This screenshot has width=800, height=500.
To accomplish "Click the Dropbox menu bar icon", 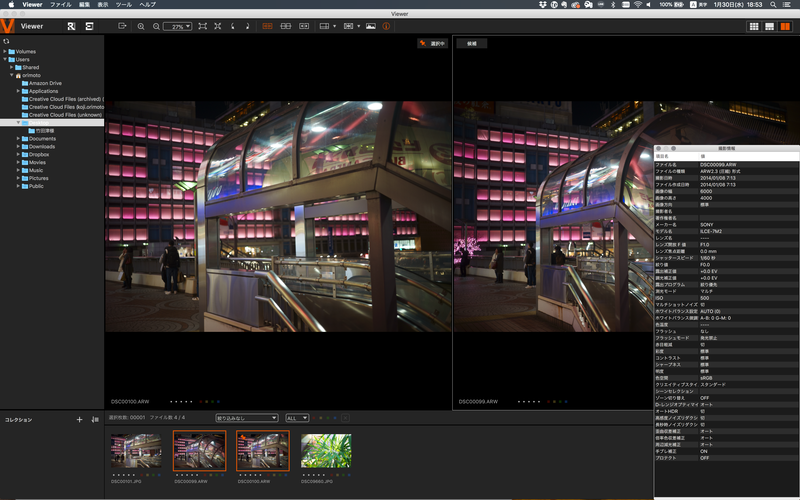I will (x=542, y=5).
